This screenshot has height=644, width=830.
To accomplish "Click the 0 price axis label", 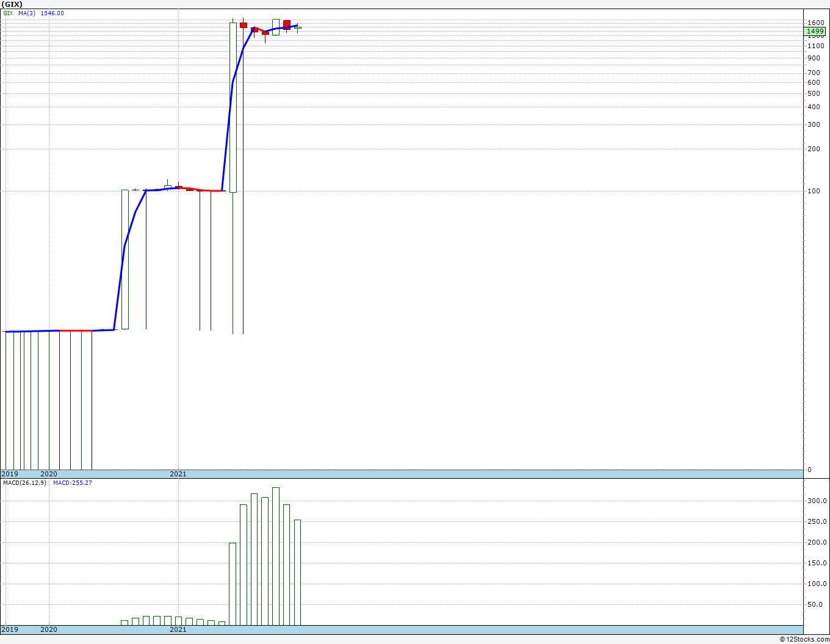I will click(x=810, y=470).
